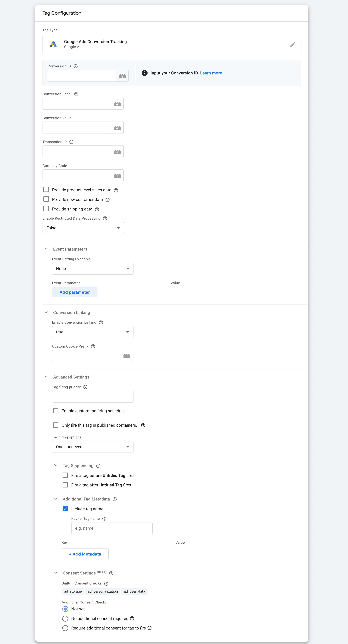Open the variable picker for Transaction ID
The height and width of the screenshot is (644, 348).
tap(117, 151)
